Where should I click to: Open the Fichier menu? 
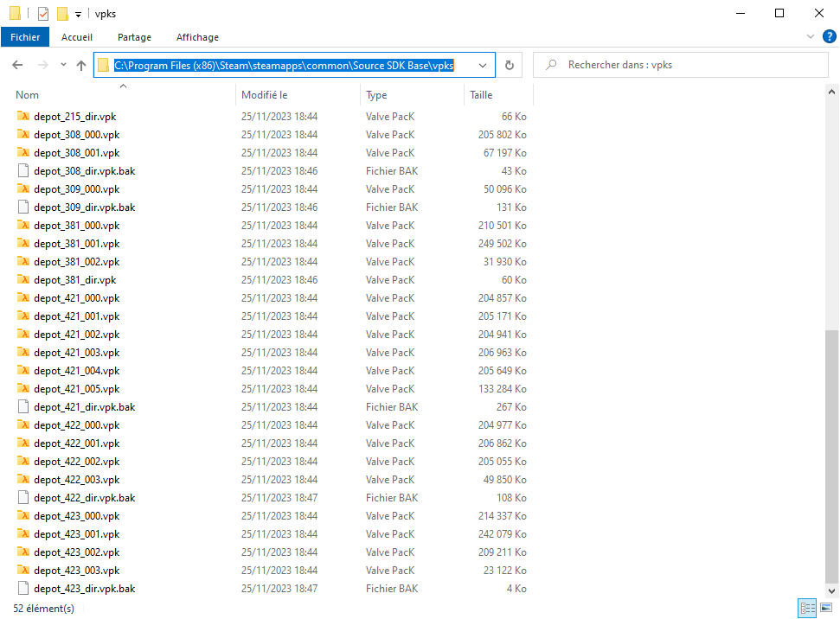pos(24,37)
